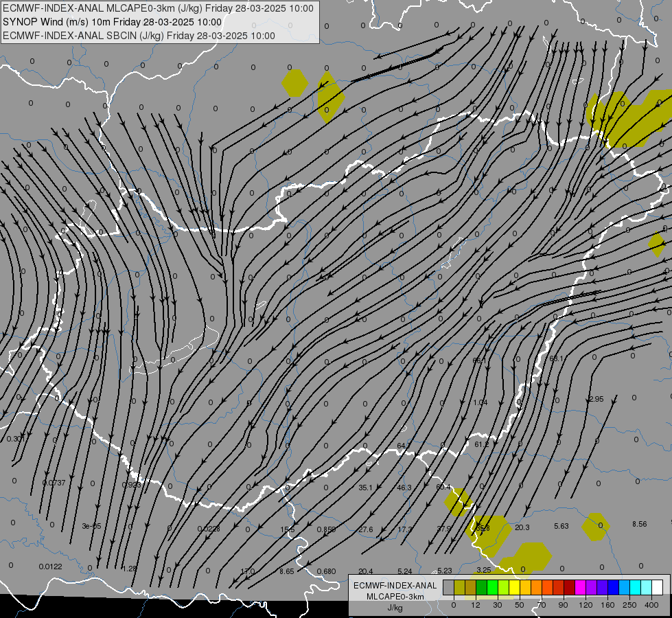Click the SBCIN title line
Viewport: 672px width, 618px height.
[139, 36]
